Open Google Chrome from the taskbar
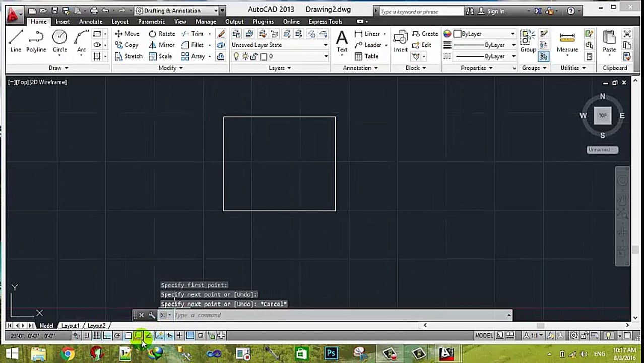Image resolution: width=644 pixels, height=363 pixels. 68,353
